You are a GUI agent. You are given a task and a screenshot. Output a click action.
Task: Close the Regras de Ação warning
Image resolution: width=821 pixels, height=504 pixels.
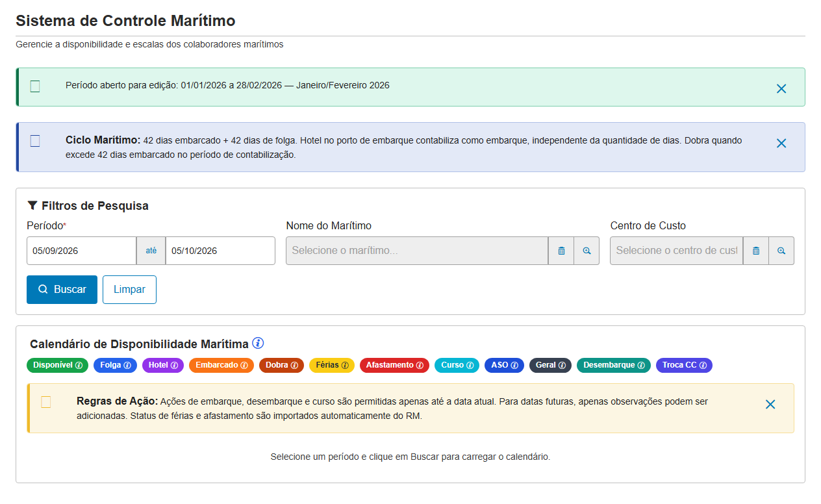[770, 404]
